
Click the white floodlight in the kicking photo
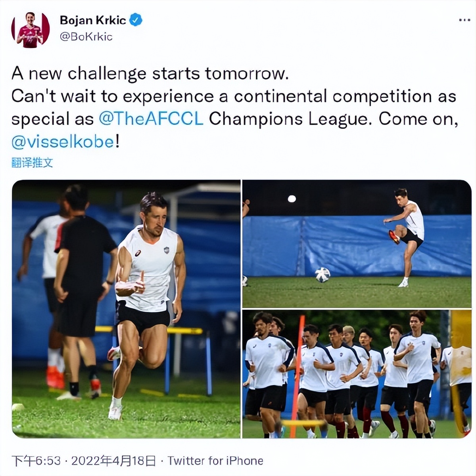[292, 199]
